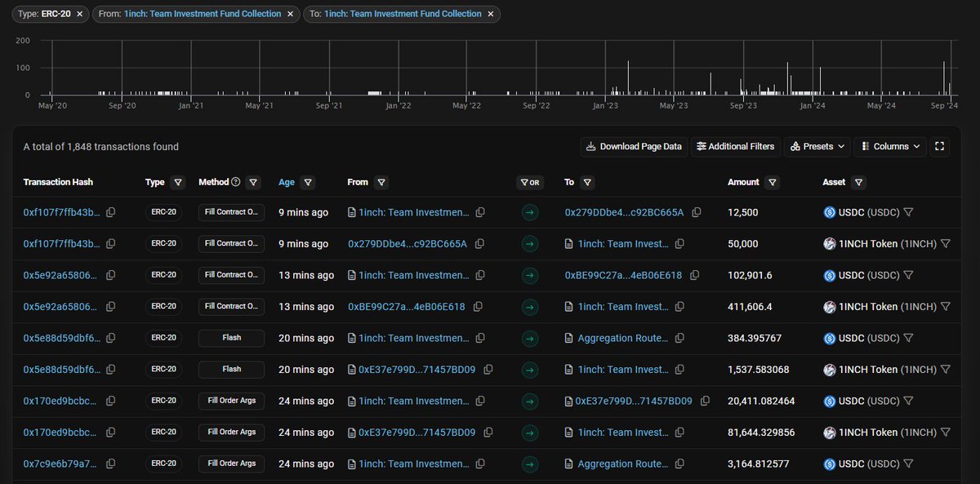Click the Flash method badge in the 384.395767 row

(231, 338)
